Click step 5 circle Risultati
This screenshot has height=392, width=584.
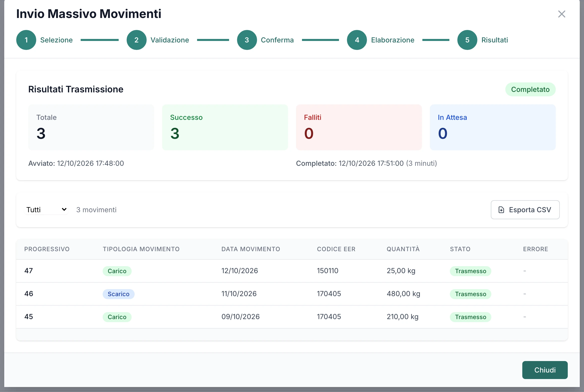(x=467, y=40)
